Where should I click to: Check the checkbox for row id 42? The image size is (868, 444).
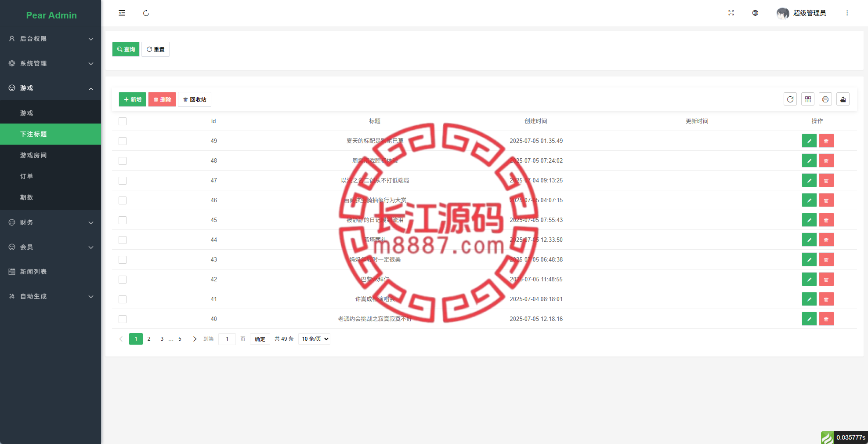tap(123, 280)
